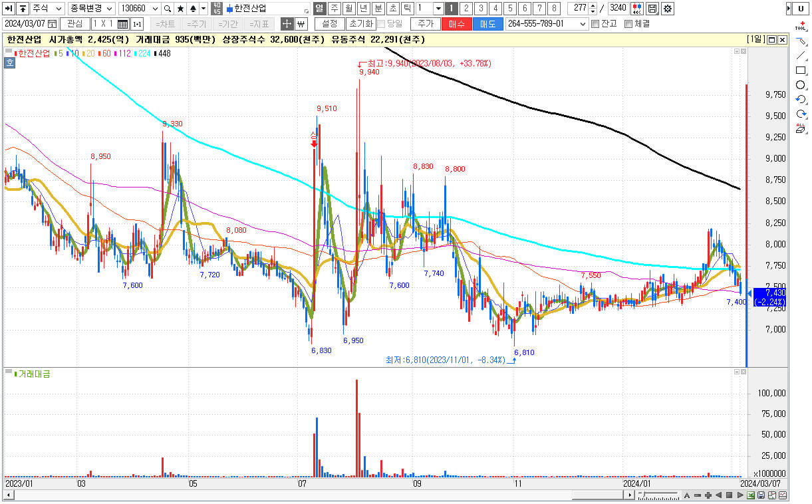Click the stepper beside the 277 candle count
Image resolution: width=812 pixels, height=504 pixels.
point(593,9)
